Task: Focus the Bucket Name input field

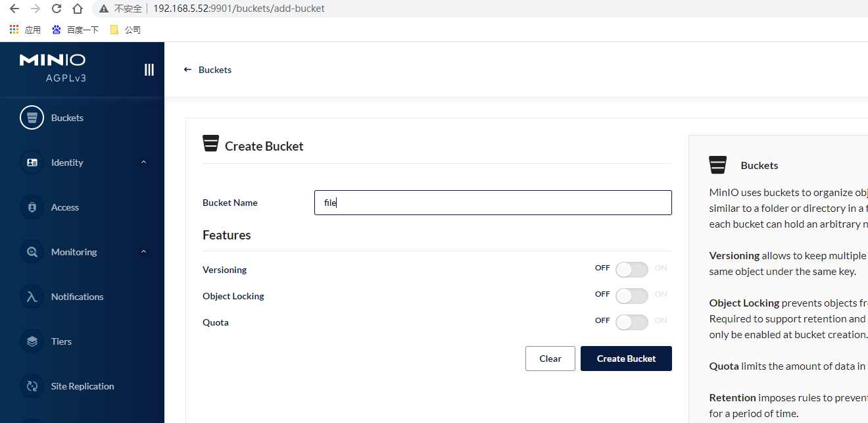Action: (x=493, y=203)
